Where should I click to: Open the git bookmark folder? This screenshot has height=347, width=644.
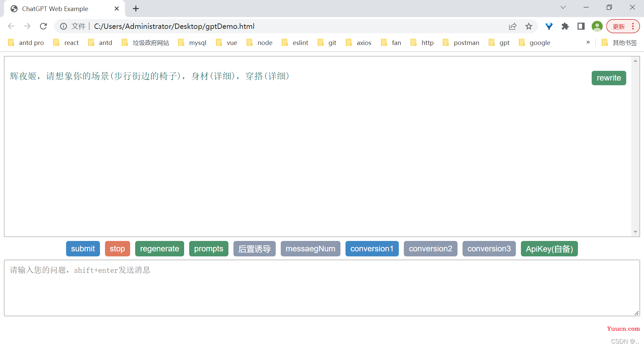(x=327, y=43)
